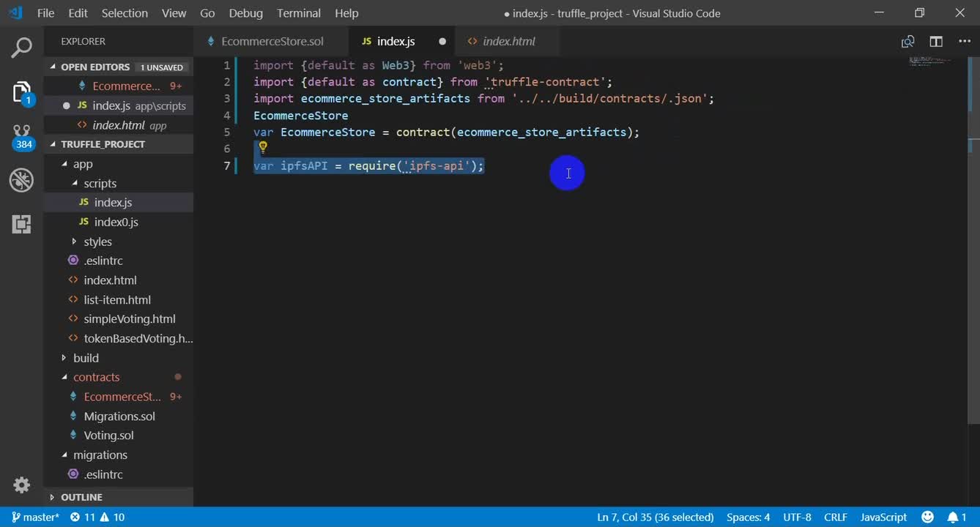The width and height of the screenshot is (980, 527).
Task: Collapse the migrations folder
Action: pyautogui.click(x=117, y=455)
